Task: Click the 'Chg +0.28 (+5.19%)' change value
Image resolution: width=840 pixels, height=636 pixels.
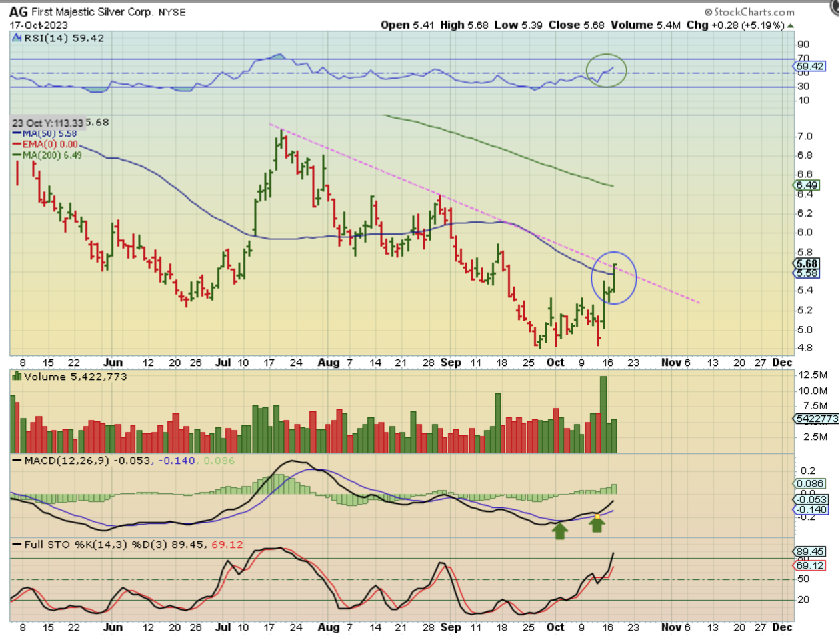Action: click(x=736, y=25)
